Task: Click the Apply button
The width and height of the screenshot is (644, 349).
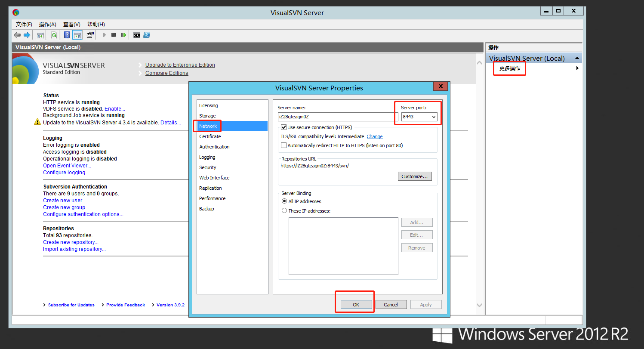Action: tap(426, 305)
